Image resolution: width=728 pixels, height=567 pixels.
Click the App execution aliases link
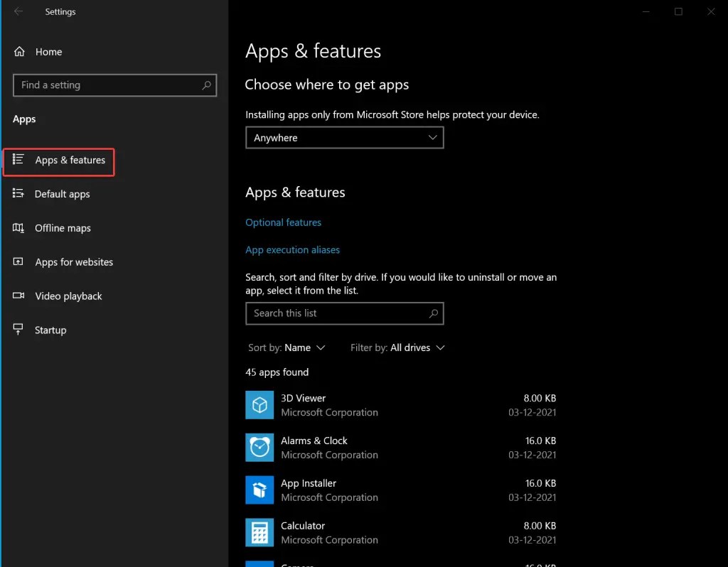[x=292, y=249]
